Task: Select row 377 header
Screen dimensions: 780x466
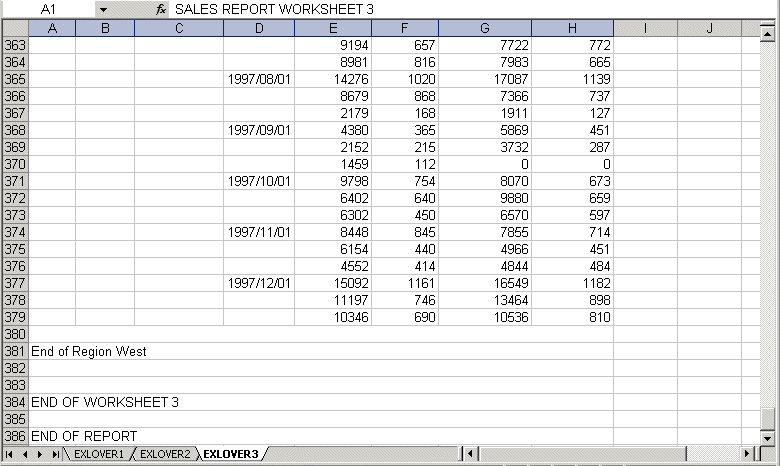Action: point(14,283)
